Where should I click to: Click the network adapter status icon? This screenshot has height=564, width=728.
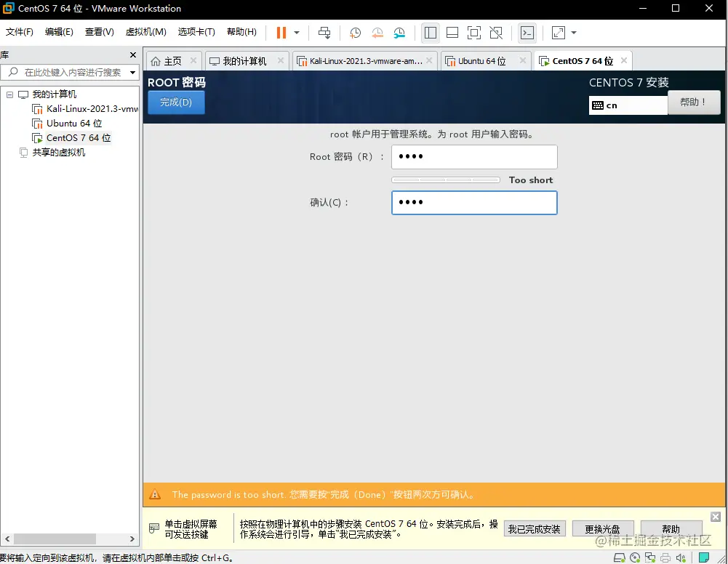pos(650,557)
